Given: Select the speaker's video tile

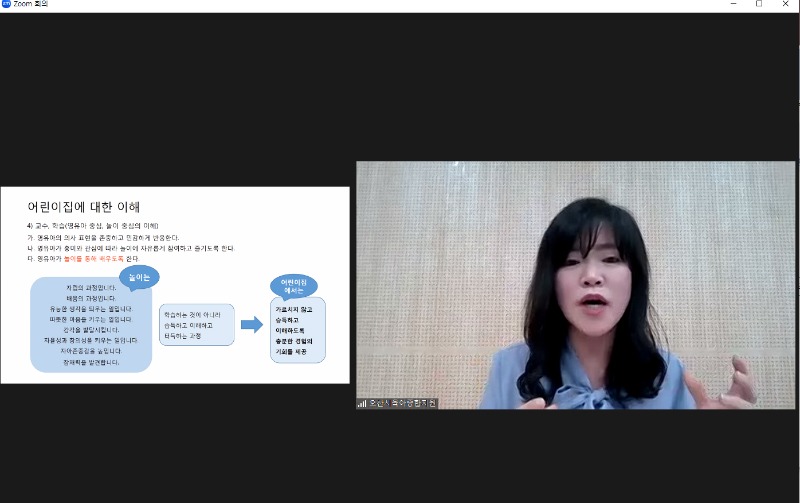Looking at the screenshot, I should pyautogui.click(x=575, y=285).
